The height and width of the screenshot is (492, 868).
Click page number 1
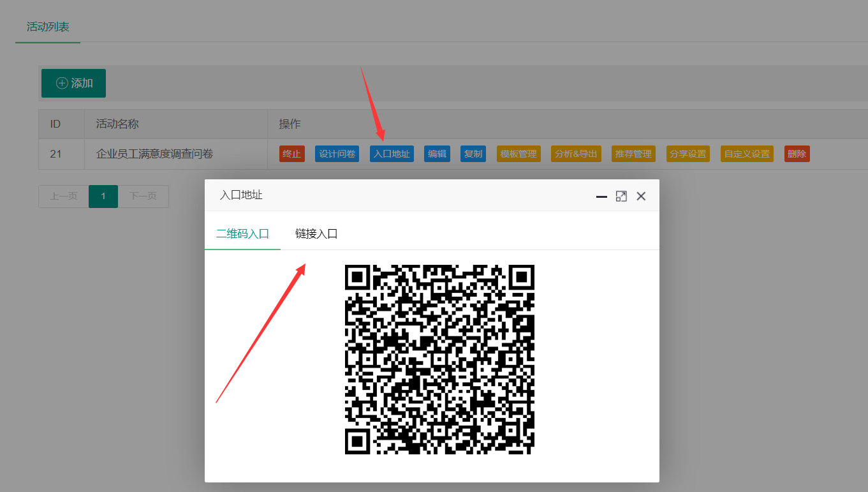pyautogui.click(x=103, y=197)
